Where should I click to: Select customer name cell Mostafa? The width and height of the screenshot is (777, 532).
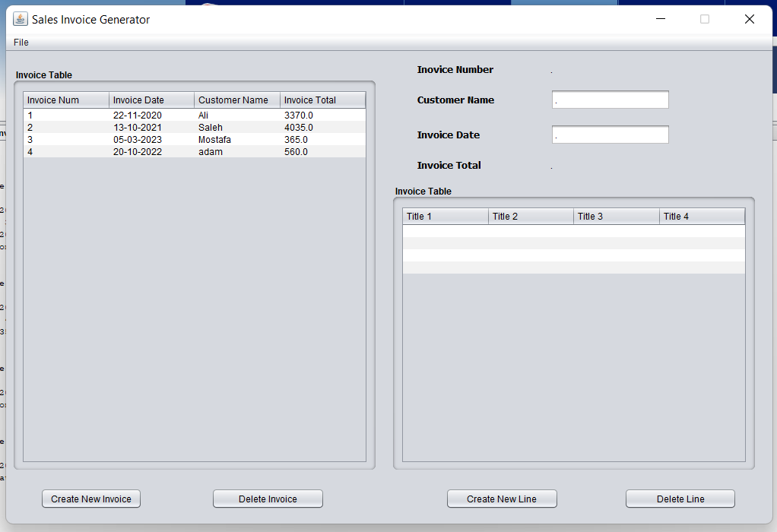(237, 140)
